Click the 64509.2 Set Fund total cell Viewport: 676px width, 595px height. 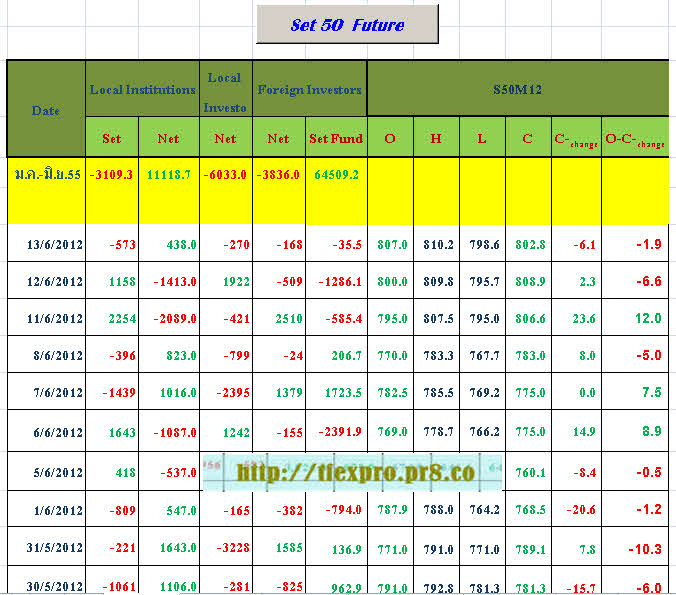click(x=336, y=174)
